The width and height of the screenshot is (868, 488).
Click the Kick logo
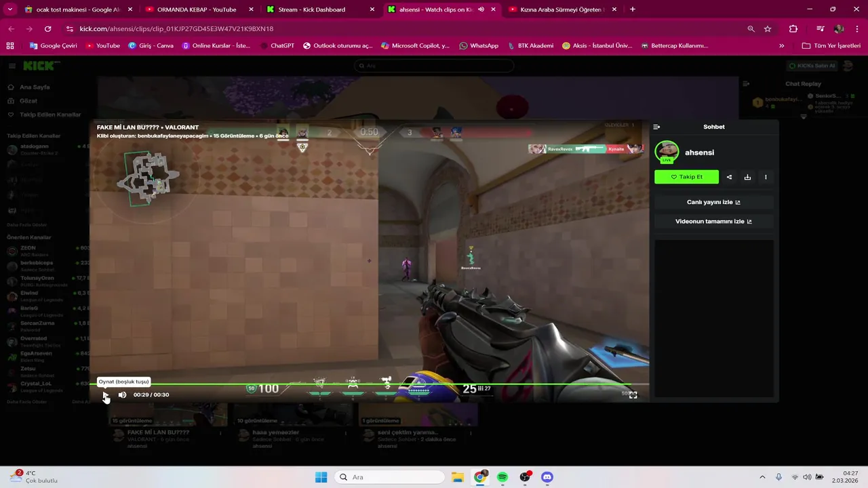tap(41, 66)
